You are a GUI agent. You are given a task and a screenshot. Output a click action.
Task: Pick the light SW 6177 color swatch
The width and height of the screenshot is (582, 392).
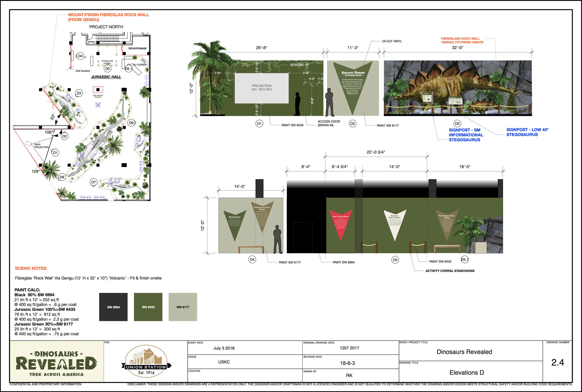(x=183, y=307)
